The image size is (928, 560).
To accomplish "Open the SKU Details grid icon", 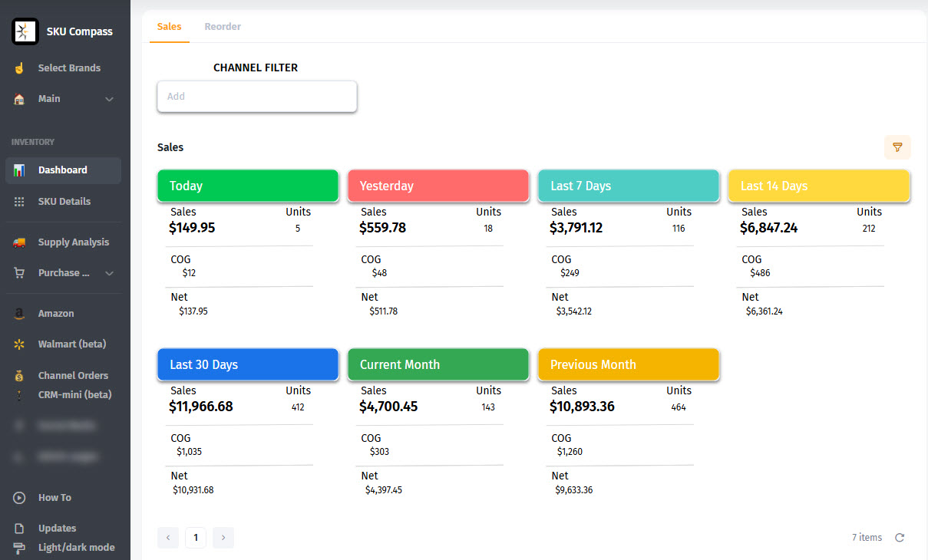I will (20, 202).
